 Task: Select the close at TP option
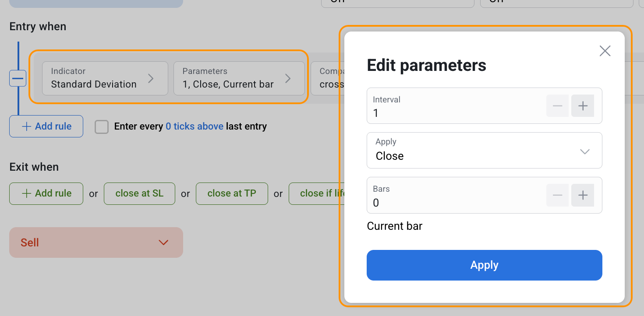[x=232, y=193]
